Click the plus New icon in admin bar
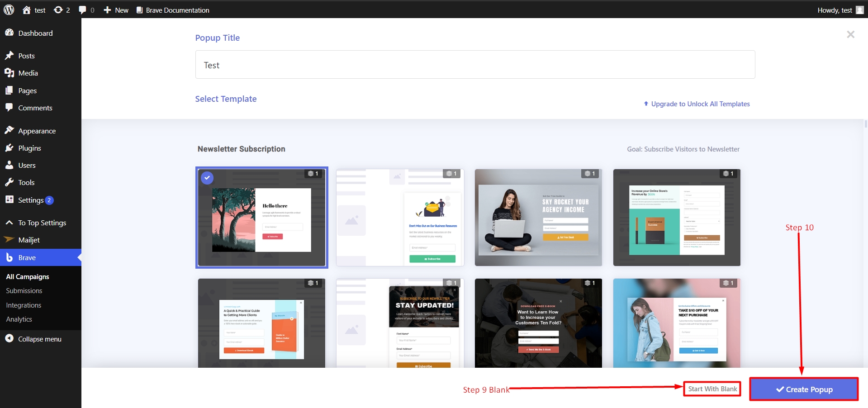Screen dimensions: 868x408 [x=107, y=10]
